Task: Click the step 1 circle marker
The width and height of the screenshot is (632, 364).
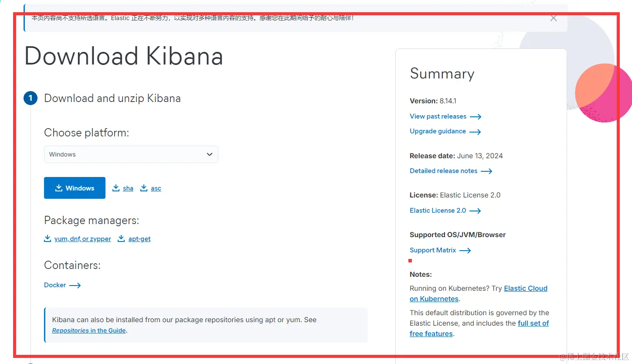Action: pyautogui.click(x=31, y=98)
